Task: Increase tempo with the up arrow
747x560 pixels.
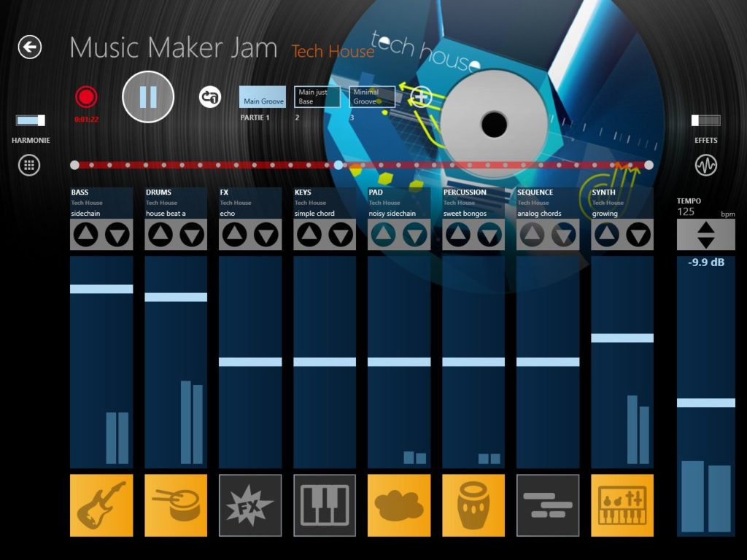Action: (705, 227)
